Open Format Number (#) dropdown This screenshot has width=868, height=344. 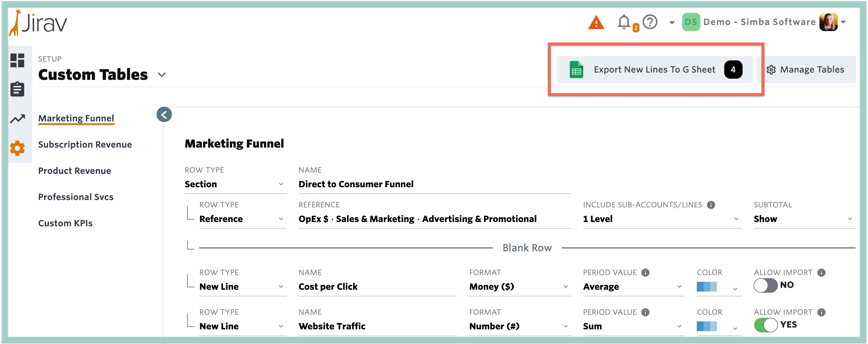[520, 326]
